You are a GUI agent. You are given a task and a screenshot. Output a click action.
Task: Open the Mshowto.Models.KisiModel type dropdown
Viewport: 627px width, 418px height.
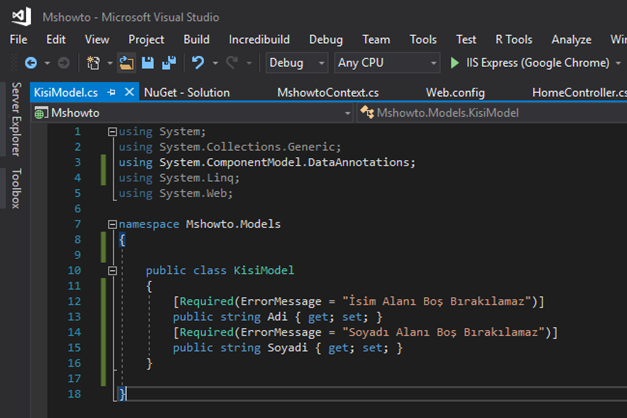(492, 113)
